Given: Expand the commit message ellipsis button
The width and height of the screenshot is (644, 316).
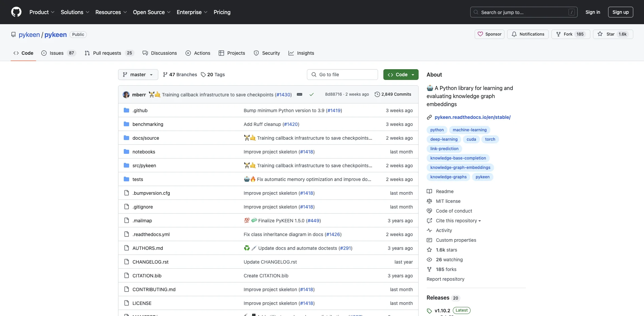Looking at the screenshot, I should coord(300,95).
